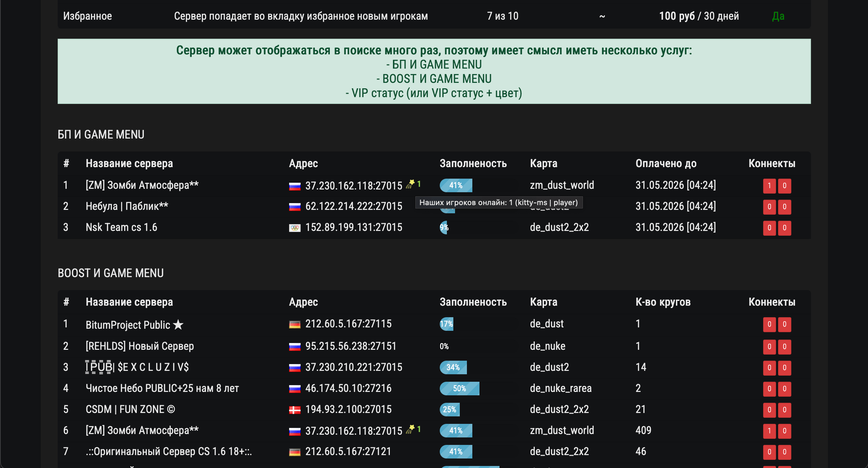Click German flag next to BitumProject Public address
868x468 pixels.
coord(295,324)
